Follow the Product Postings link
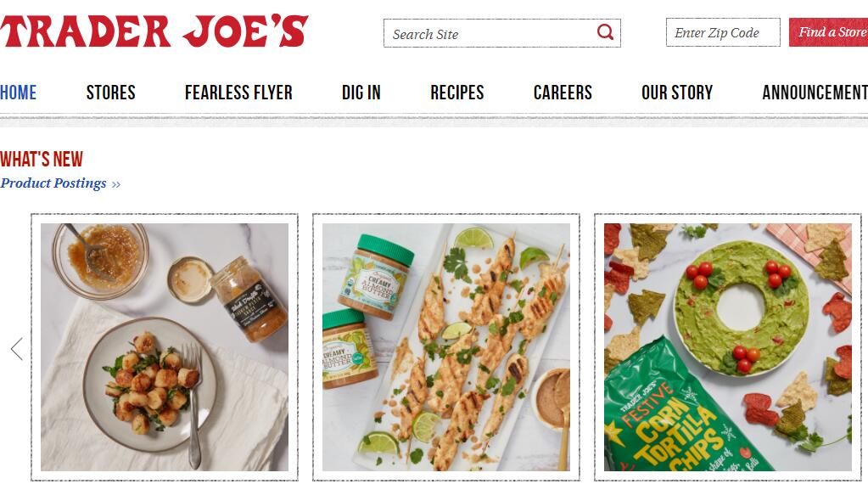The image size is (868, 484). pyautogui.click(x=53, y=183)
